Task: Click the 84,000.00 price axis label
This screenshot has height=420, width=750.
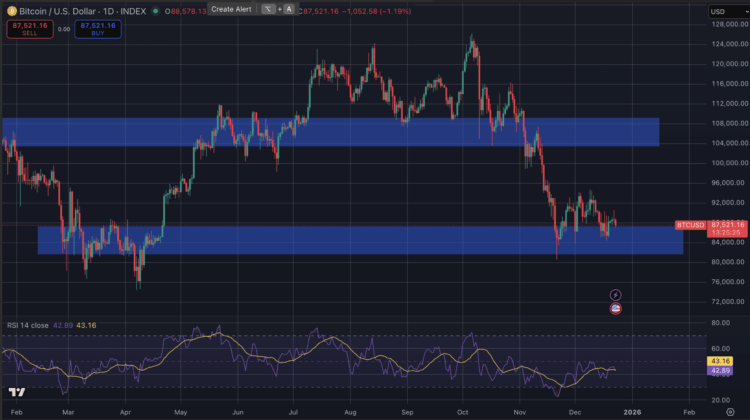Action: tap(728, 243)
